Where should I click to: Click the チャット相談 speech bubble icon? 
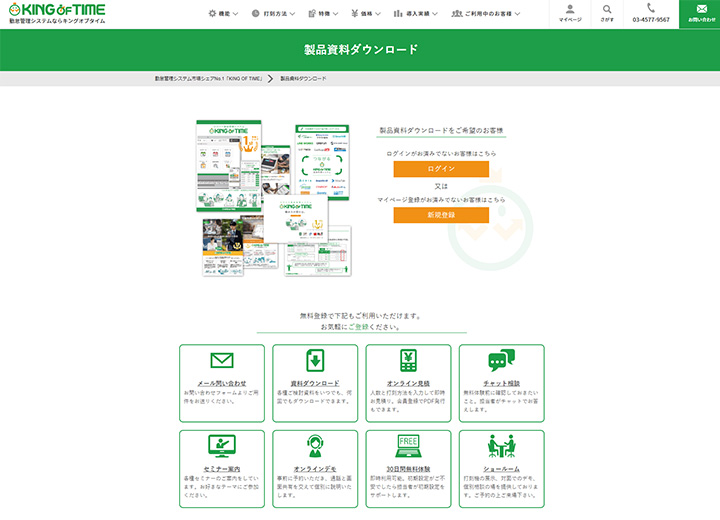(501, 361)
